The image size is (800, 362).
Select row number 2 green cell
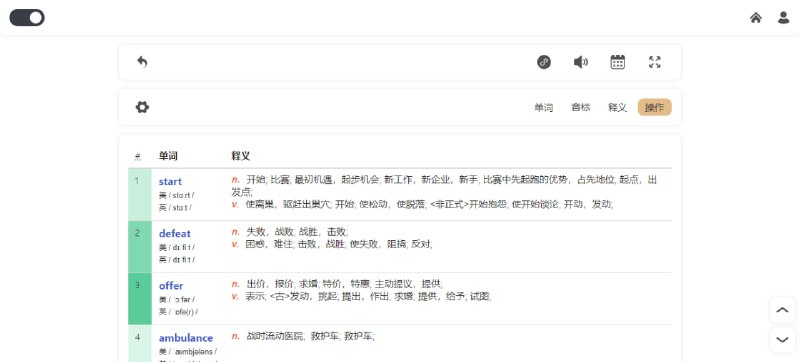tap(140, 246)
